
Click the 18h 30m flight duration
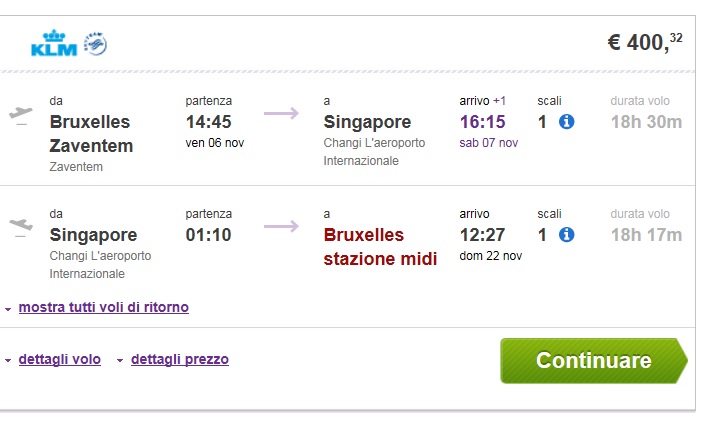pyautogui.click(x=647, y=122)
